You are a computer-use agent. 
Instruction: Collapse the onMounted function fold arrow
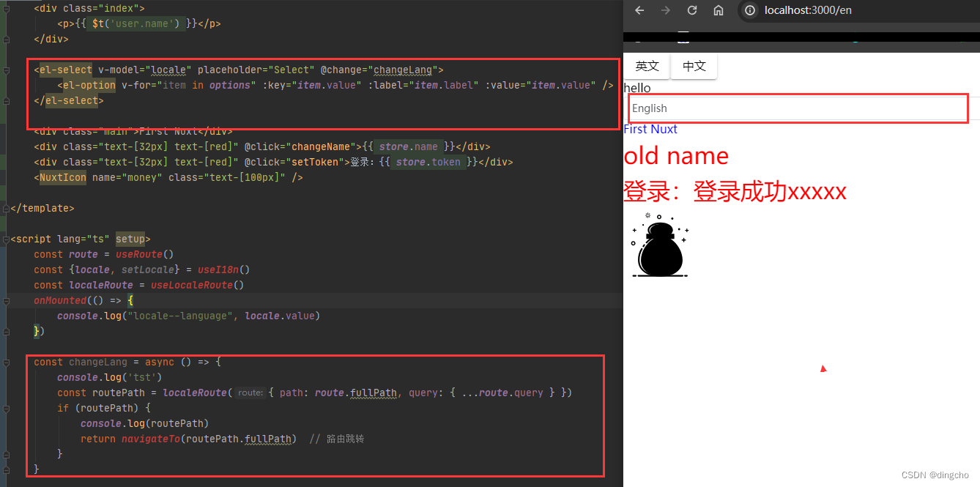click(5, 300)
